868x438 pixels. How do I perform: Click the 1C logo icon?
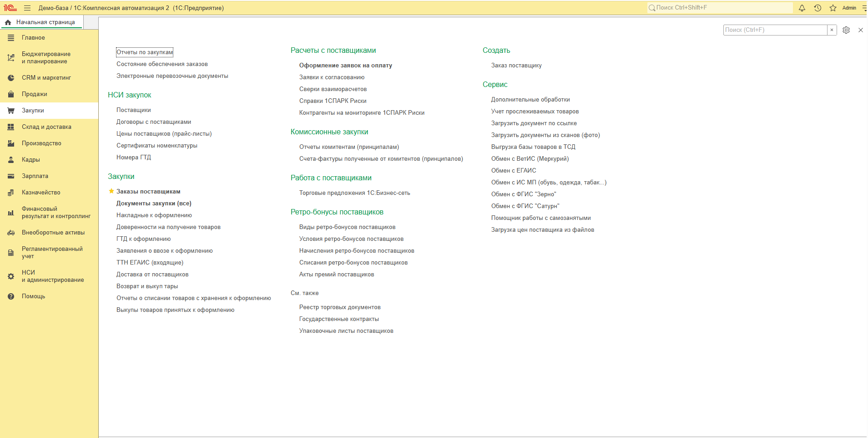(x=10, y=8)
